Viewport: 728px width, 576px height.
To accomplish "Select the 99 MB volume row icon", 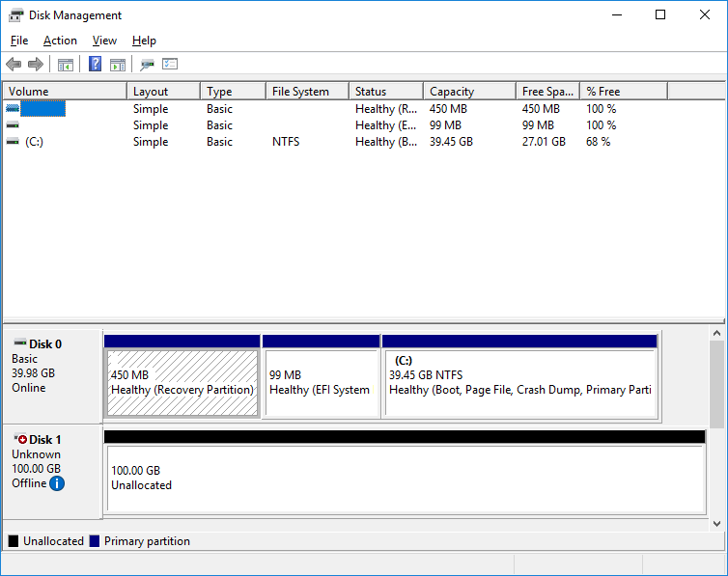I will [13, 124].
